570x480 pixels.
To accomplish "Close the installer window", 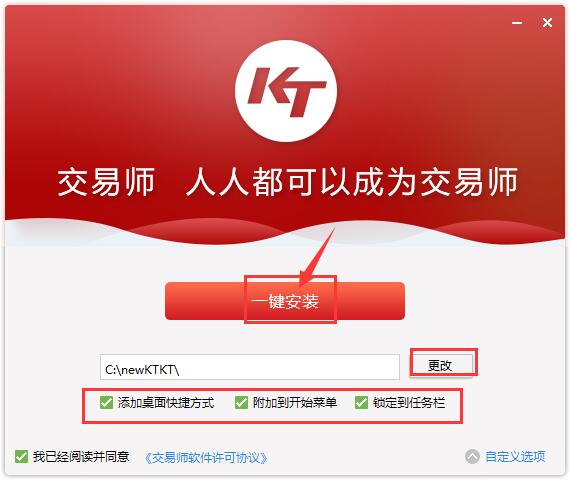I will pyautogui.click(x=547, y=23).
